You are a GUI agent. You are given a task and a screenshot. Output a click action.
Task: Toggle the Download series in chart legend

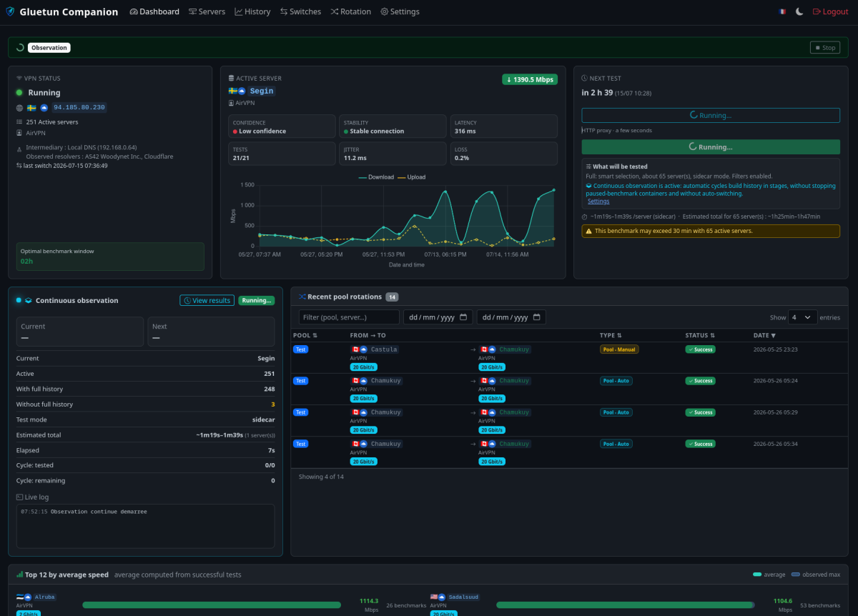point(376,177)
